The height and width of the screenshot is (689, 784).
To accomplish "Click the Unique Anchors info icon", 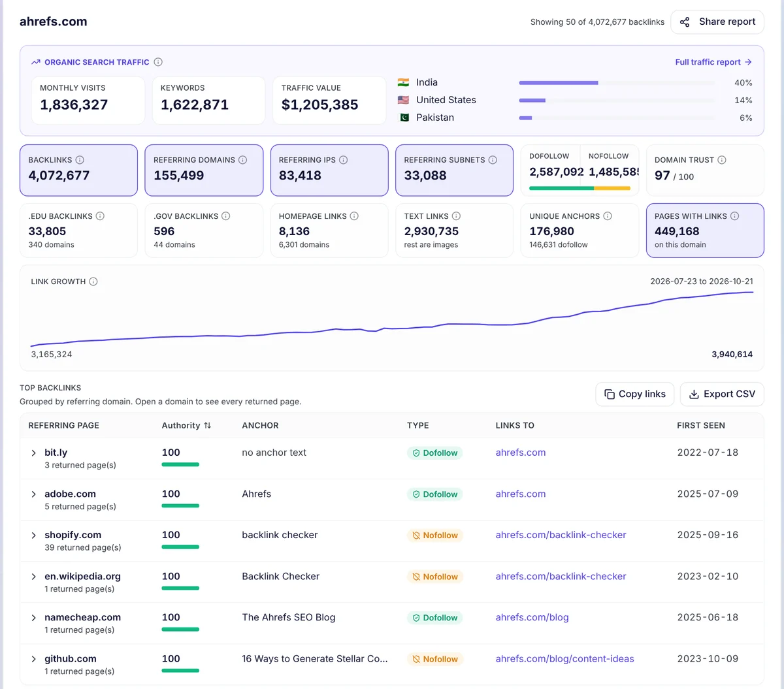I will coord(608,216).
